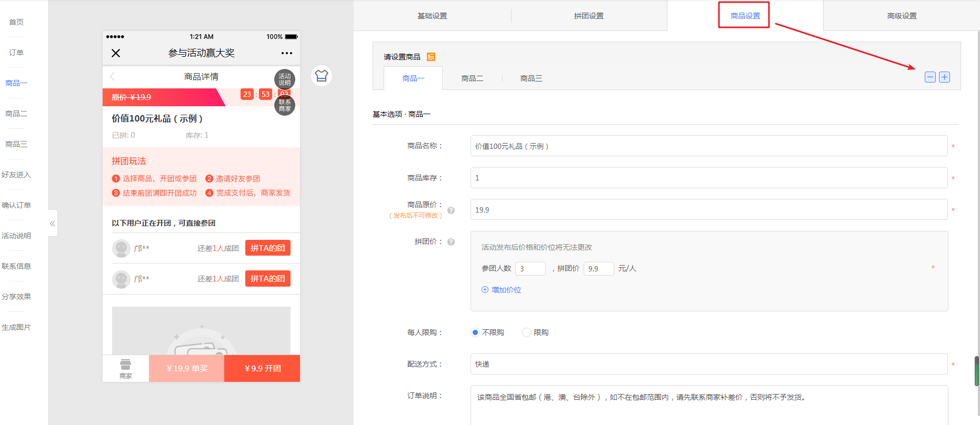Click the 参团人数 number field
The image size is (980, 425).
pos(531,269)
